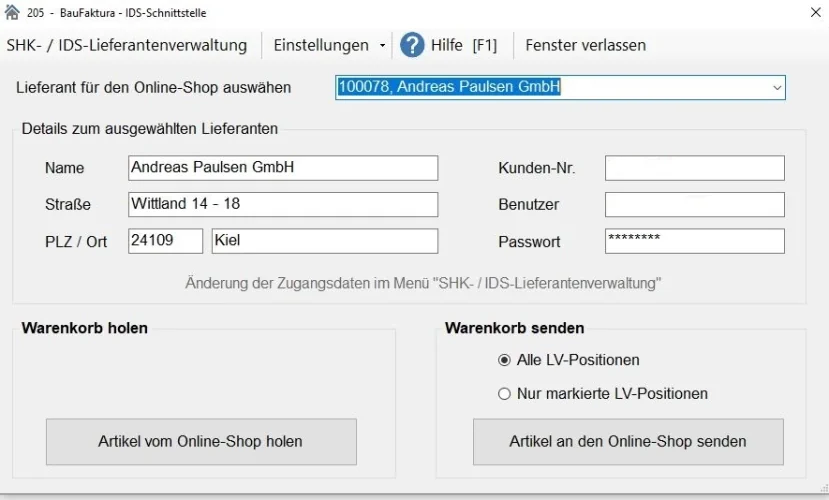The image size is (829, 500).
Task: Select the 'Alle LV-Positionen' radio button
Action: point(504,360)
